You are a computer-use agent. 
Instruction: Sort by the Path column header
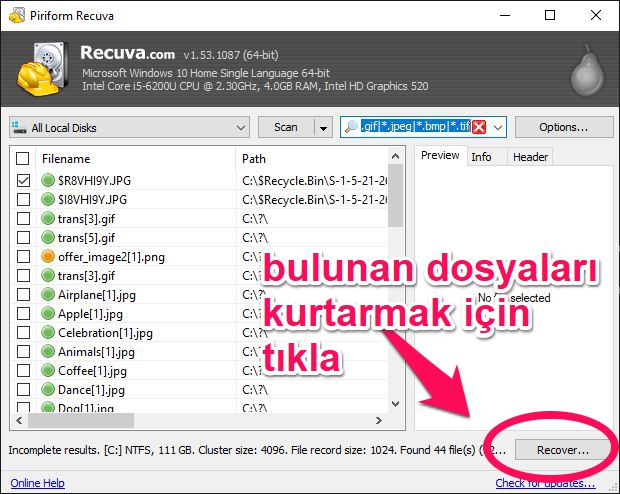[x=312, y=159]
